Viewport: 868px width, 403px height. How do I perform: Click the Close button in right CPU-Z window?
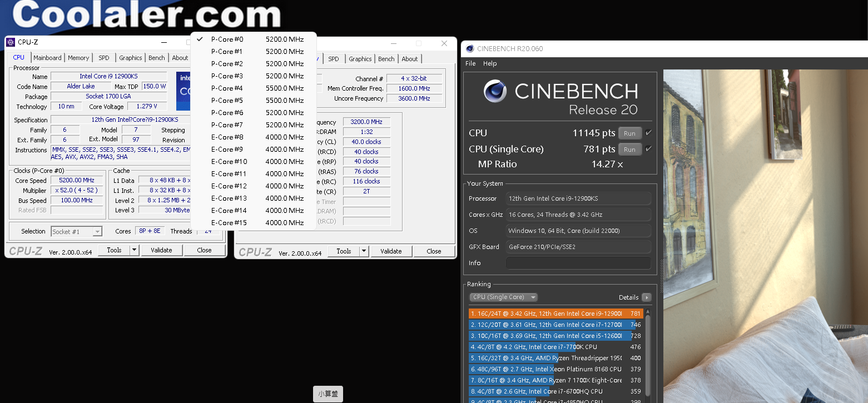[434, 251]
